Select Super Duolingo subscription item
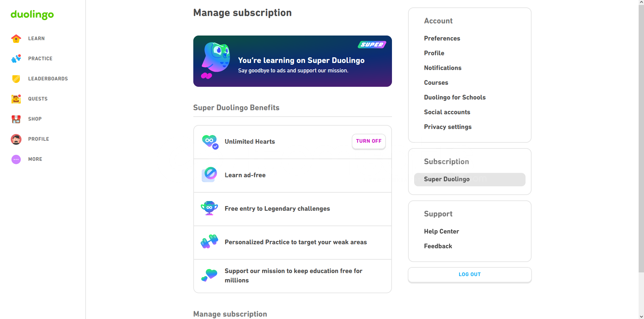644x319 pixels. [x=469, y=179]
